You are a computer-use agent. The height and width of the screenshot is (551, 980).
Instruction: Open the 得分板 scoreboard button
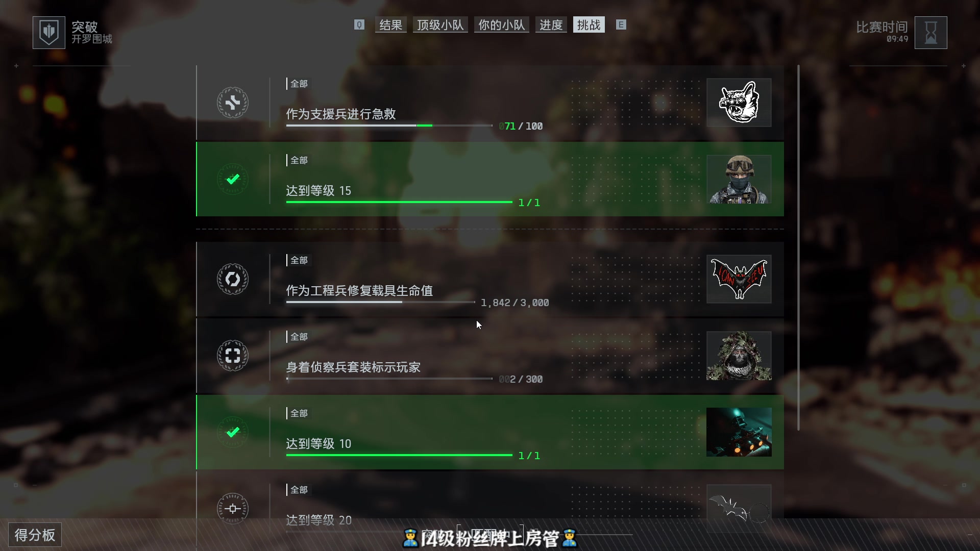(x=35, y=535)
